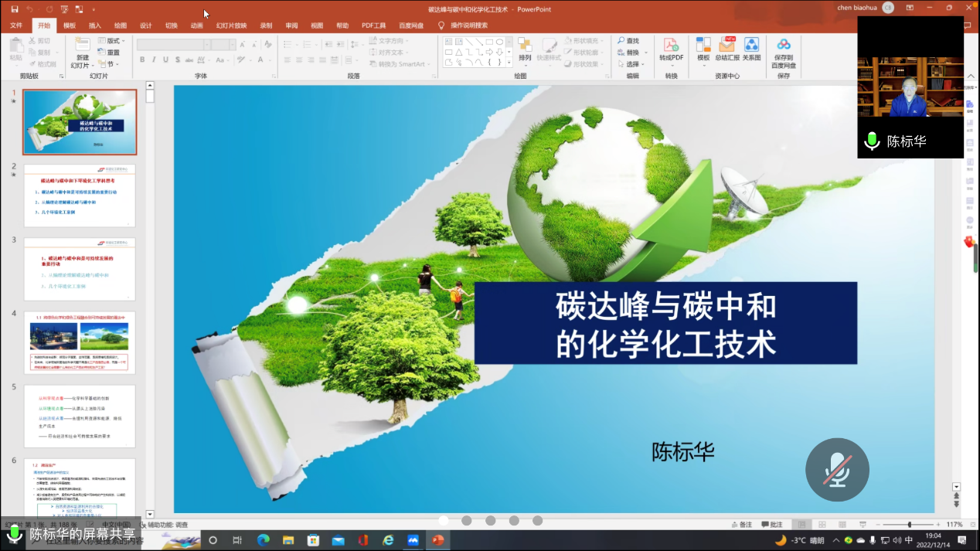Open the 排列 (Arrange) tool
Viewport: 980px width, 551px height.
pos(525,49)
